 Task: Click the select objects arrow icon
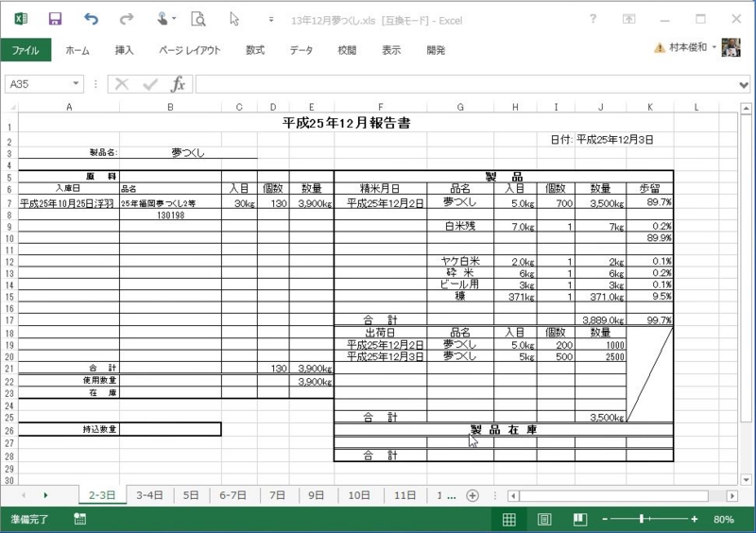[x=234, y=19]
